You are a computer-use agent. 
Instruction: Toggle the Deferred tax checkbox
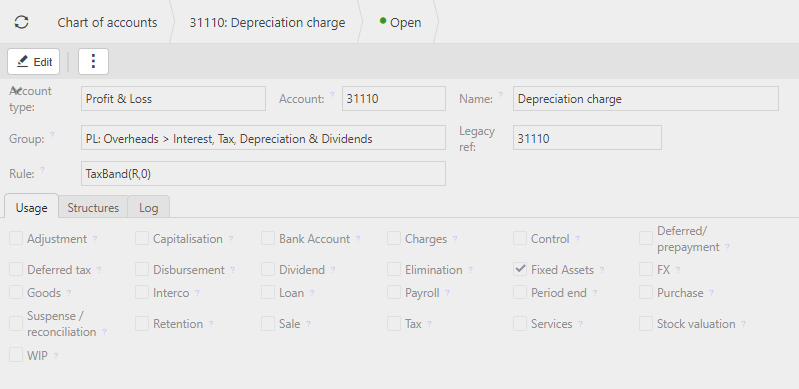16,269
